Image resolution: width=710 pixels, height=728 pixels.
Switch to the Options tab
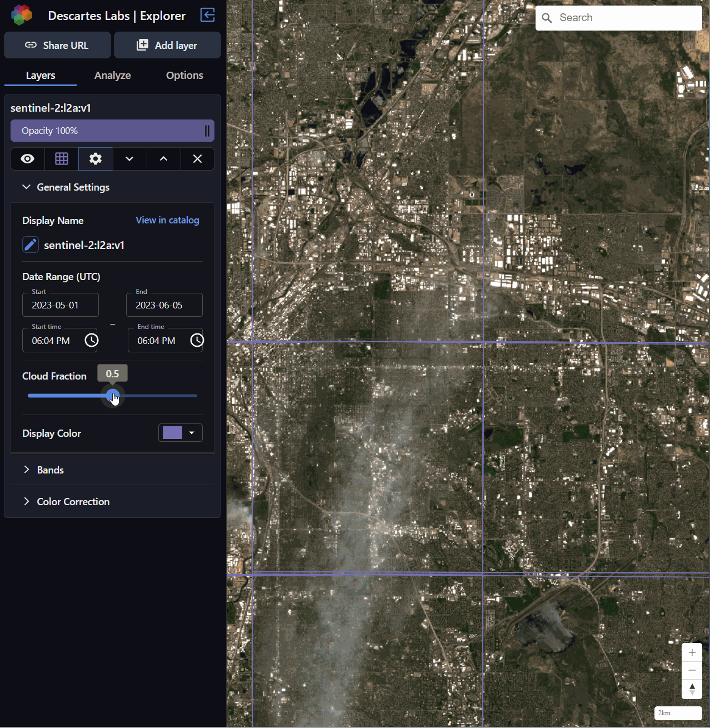[184, 76]
